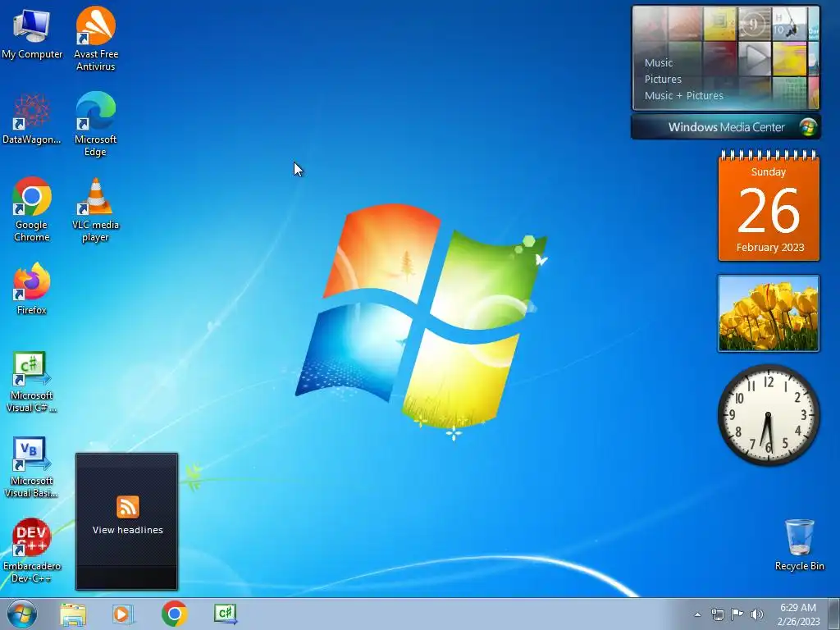Image resolution: width=840 pixels, height=630 pixels.
Task: Select Google Chrome desktop shortcut
Action: pyautogui.click(x=32, y=209)
